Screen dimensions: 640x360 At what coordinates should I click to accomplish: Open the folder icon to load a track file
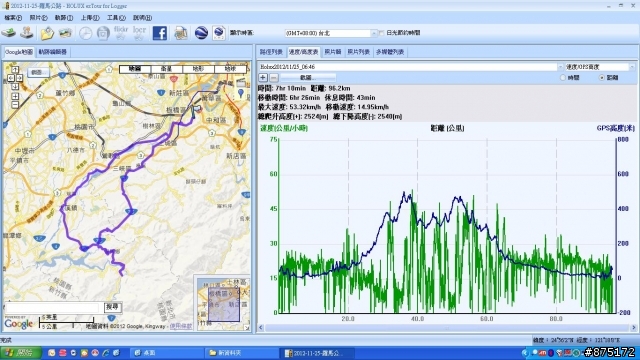47,33
